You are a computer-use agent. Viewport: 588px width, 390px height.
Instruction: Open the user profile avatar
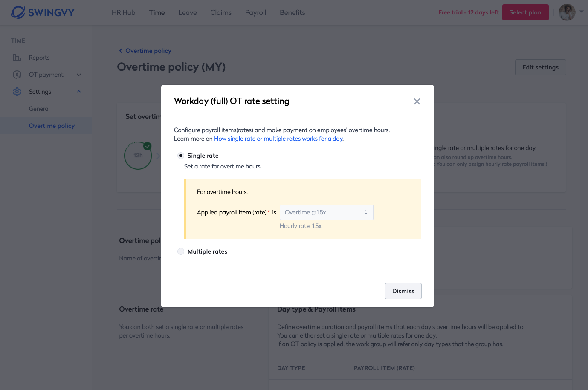click(x=567, y=12)
